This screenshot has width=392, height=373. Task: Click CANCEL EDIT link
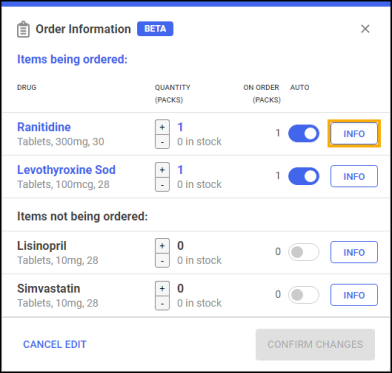tap(55, 344)
